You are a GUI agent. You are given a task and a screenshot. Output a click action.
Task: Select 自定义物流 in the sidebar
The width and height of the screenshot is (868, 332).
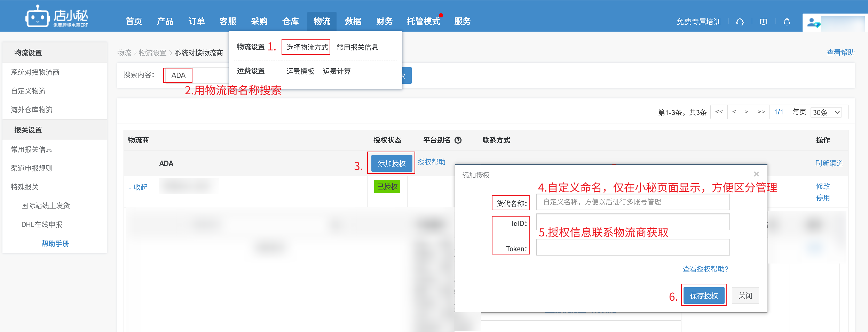(x=28, y=91)
